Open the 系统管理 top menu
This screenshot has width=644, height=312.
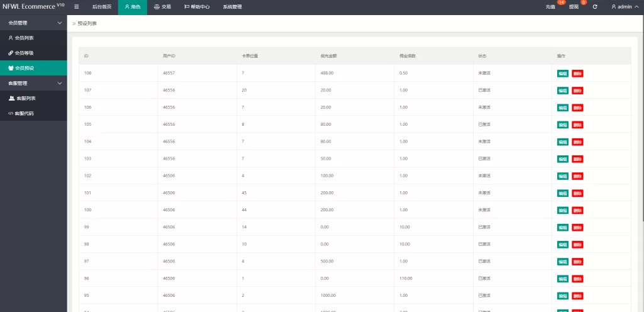232,7
